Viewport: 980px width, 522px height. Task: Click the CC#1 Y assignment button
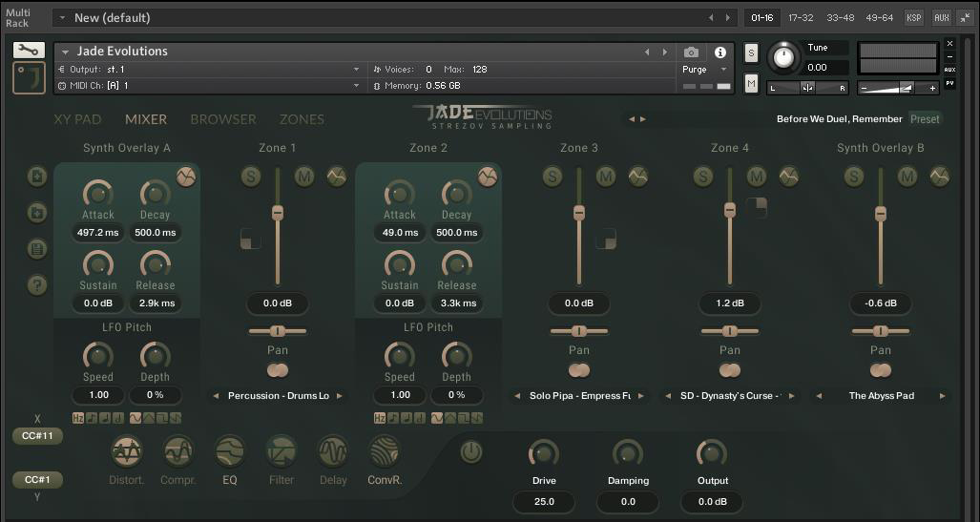click(x=37, y=480)
